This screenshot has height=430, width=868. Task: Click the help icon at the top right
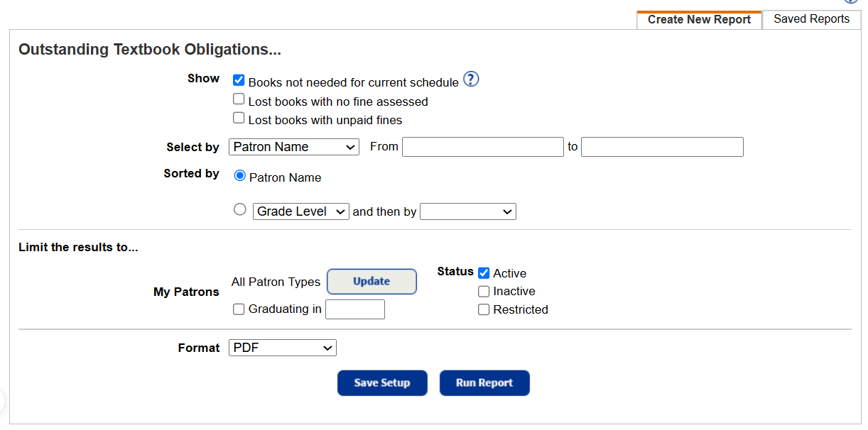pos(850,2)
